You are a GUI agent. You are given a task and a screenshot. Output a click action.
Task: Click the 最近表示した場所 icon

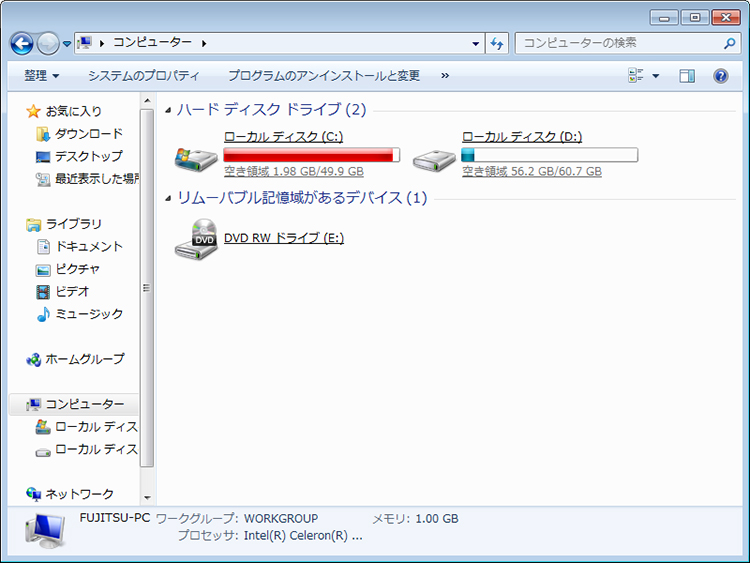click(x=43, y=179)
